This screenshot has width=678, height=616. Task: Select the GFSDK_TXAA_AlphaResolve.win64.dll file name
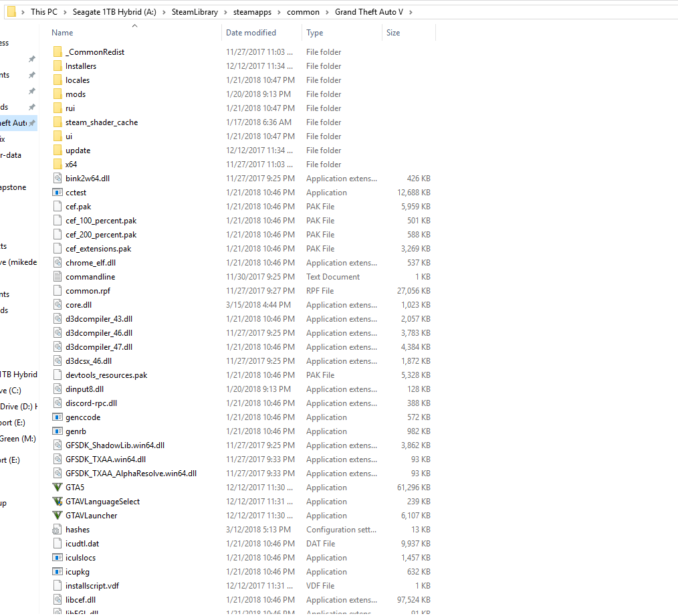click(130, 474)
